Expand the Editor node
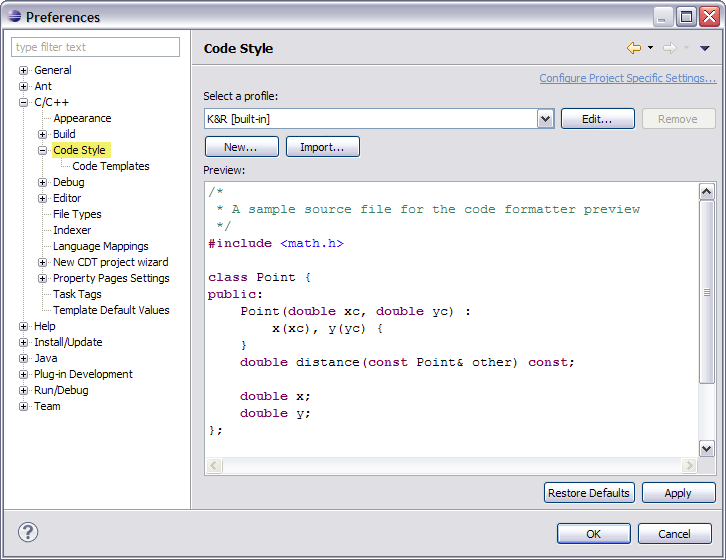 click(x=42, y=198)
